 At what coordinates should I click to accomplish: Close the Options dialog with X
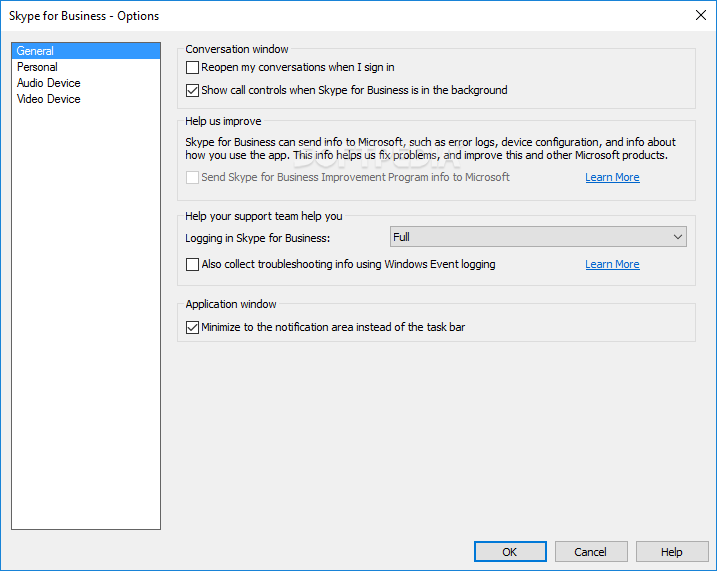click(x=701, y=15)
